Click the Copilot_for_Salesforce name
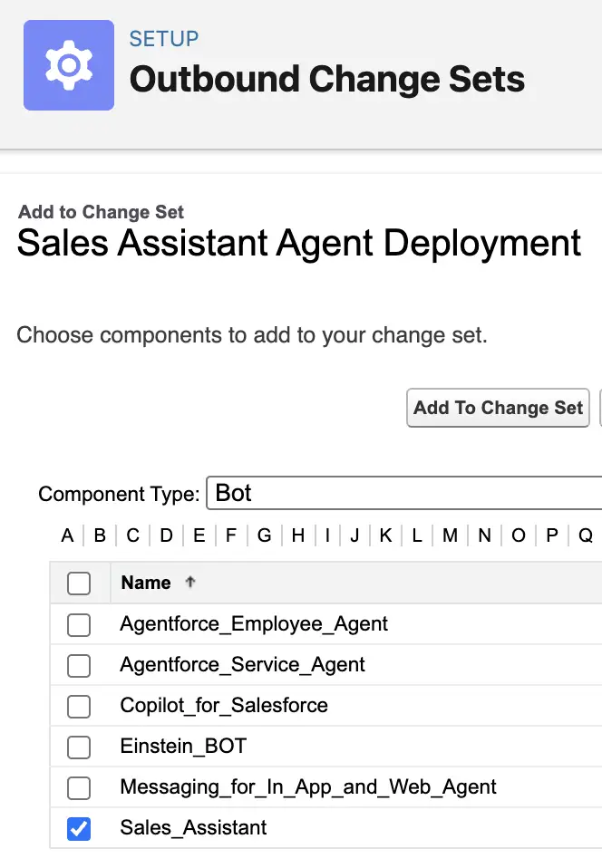Image resolution: width=602 pixels, height=868 pixels. (x=224, y=705)
